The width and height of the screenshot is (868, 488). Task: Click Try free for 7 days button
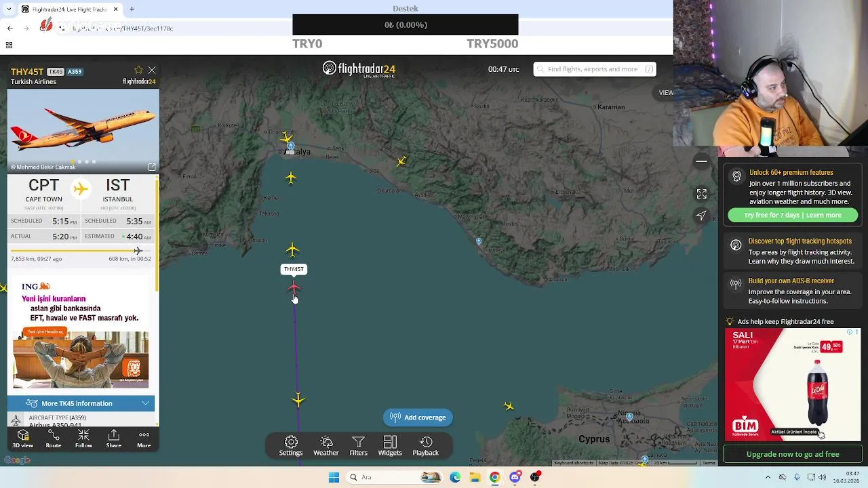[793, 215]
